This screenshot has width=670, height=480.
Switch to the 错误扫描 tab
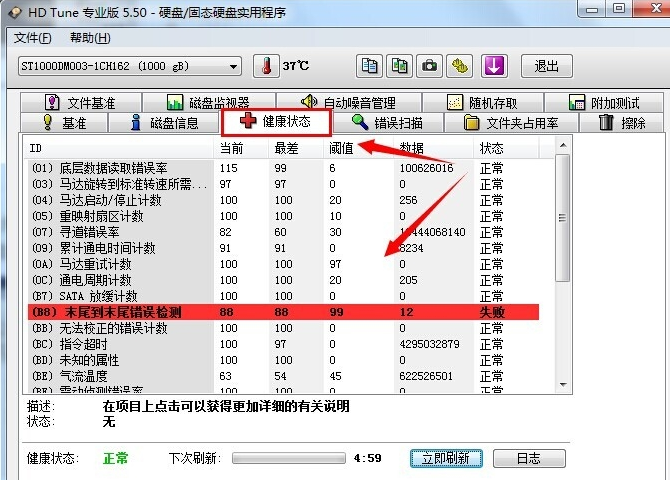coord(386,123)
